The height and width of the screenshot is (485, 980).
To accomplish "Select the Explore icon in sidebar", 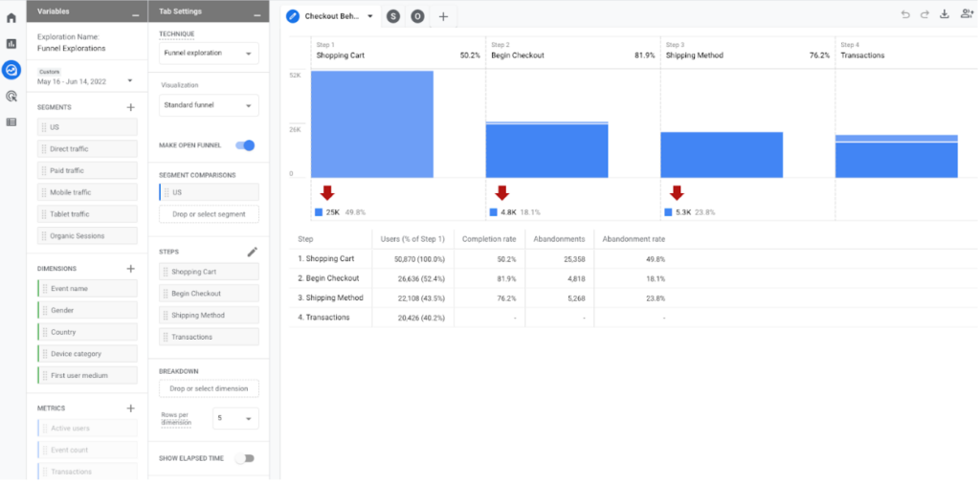I will click(x=11, y=70).
